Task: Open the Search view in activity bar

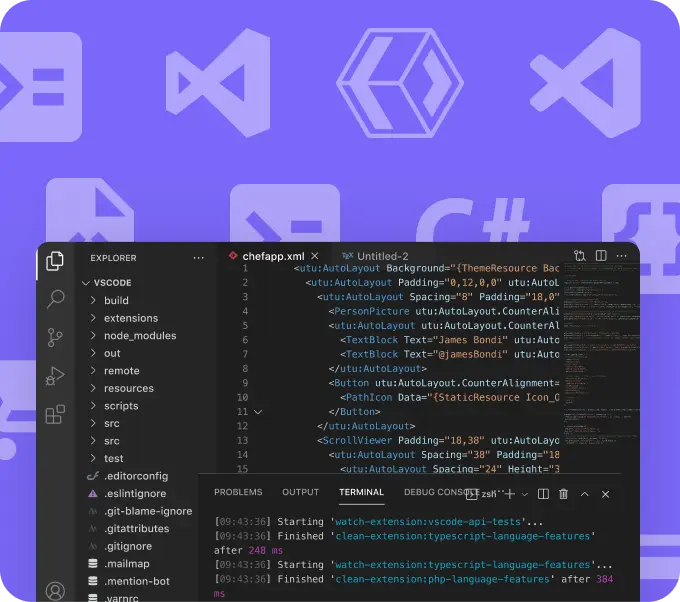Action: (x=56, y=299)
